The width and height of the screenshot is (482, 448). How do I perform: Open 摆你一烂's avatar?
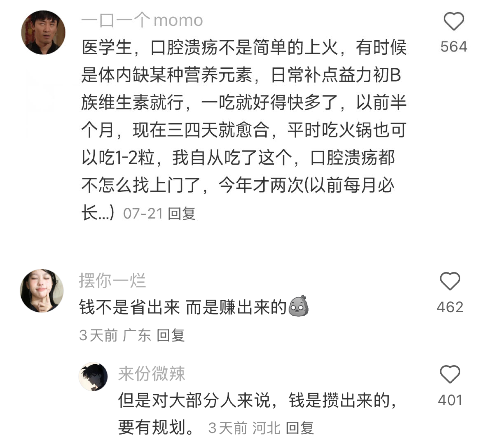point(42,291)
